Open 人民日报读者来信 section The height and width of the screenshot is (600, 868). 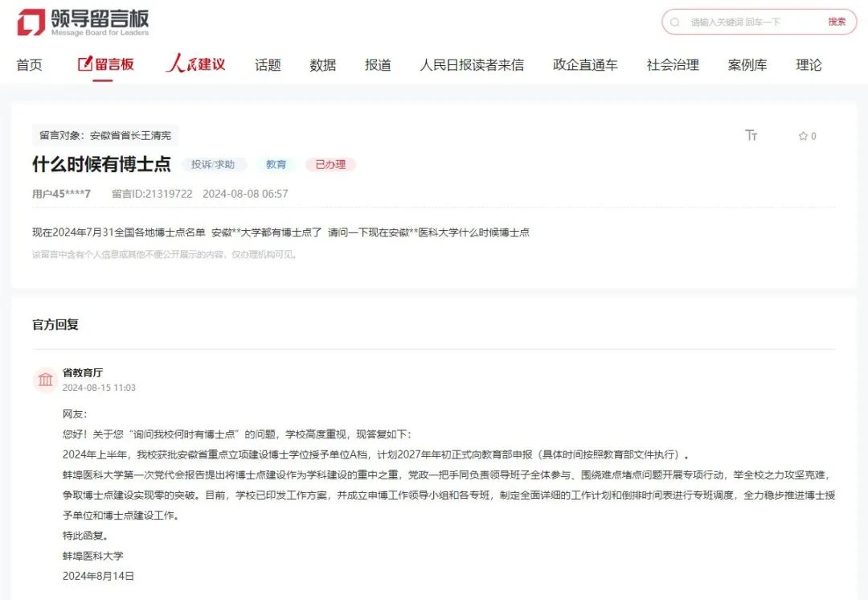click(x=471, y=65)
